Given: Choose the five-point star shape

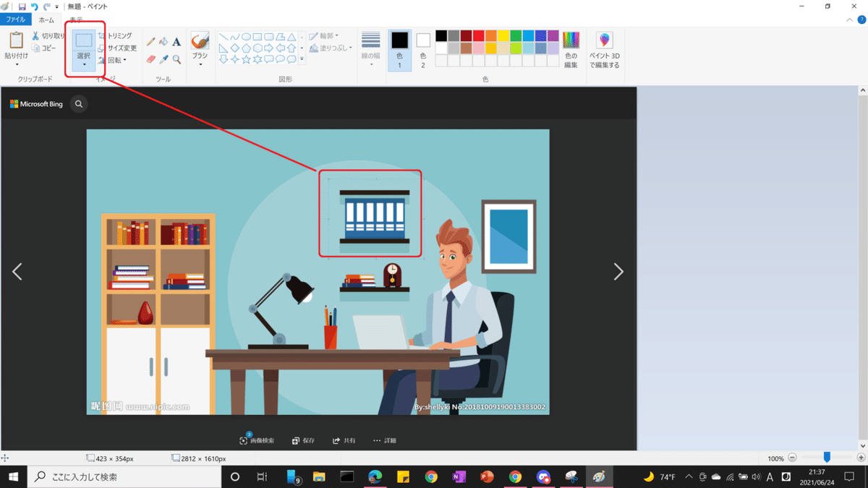Looking at the screenshot, I should [x=246, y=59].
